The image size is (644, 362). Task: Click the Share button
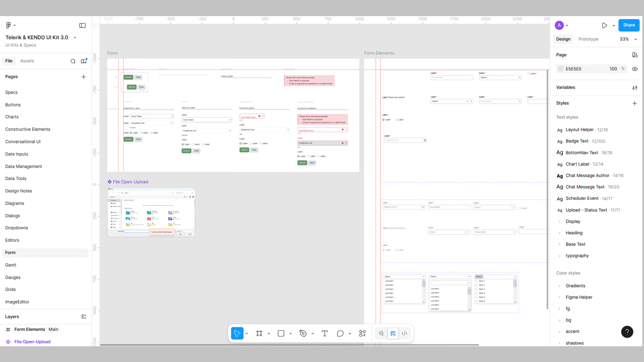click(629, 25)
